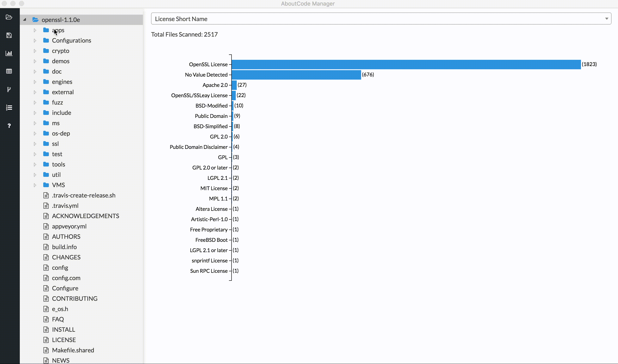The height and width of the screenshot is (364, 618).
Task: Click the Apache 2.0 bar
Action: (234, 85)
